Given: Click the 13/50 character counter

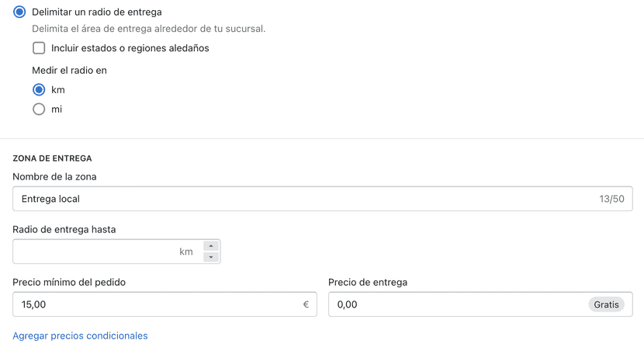Looking at the screenshot, I should 611,199.
